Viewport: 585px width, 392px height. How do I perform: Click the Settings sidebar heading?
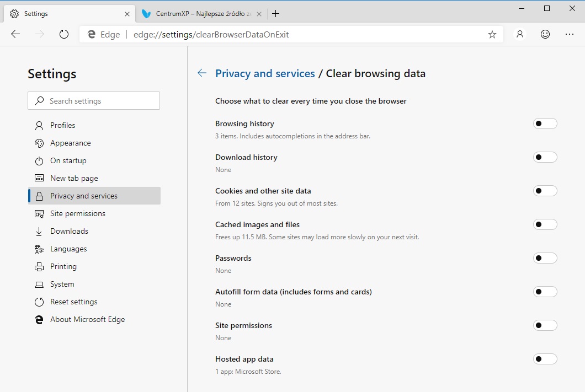pos(52,74)
